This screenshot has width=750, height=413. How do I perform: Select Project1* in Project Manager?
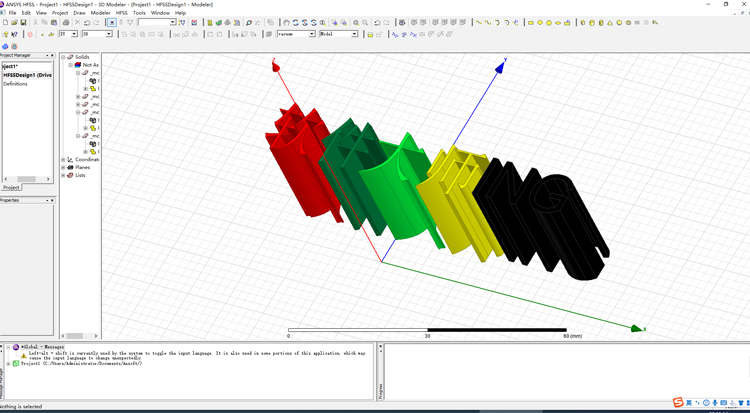pyautogui.click(x=10, y=66)
